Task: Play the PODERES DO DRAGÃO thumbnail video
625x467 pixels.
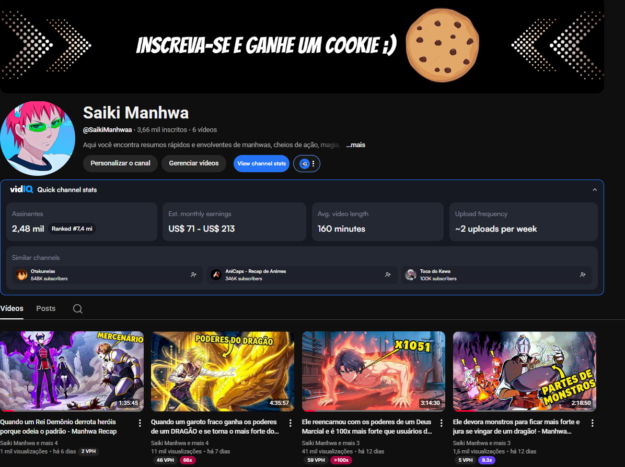Action: [x=222, y=371]
